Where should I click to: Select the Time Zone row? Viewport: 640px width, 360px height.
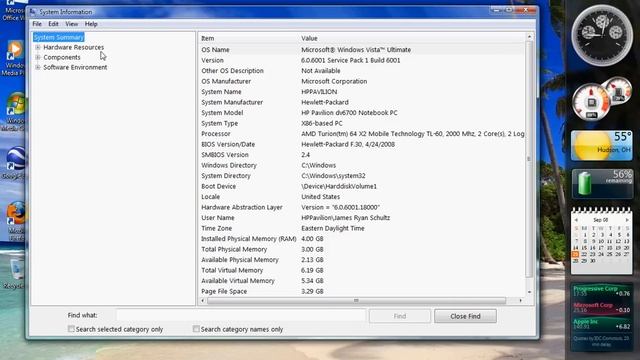pos(362,229)
